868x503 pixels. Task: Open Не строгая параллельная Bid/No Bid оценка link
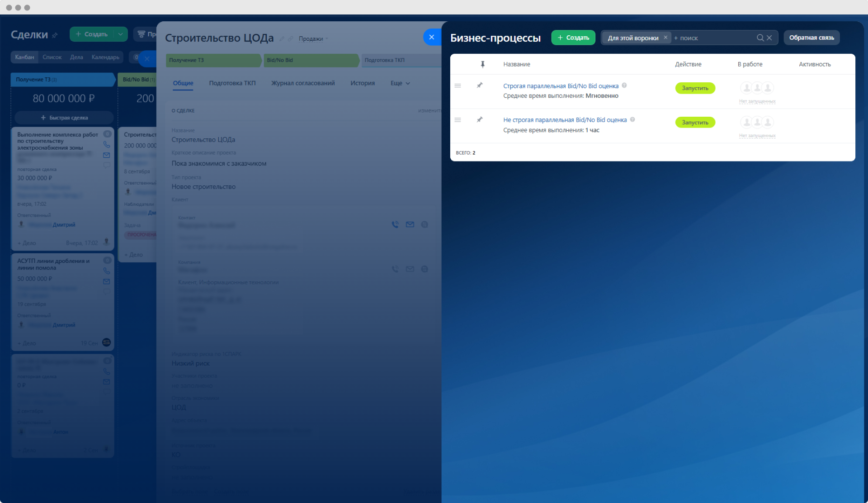[565, 120]
